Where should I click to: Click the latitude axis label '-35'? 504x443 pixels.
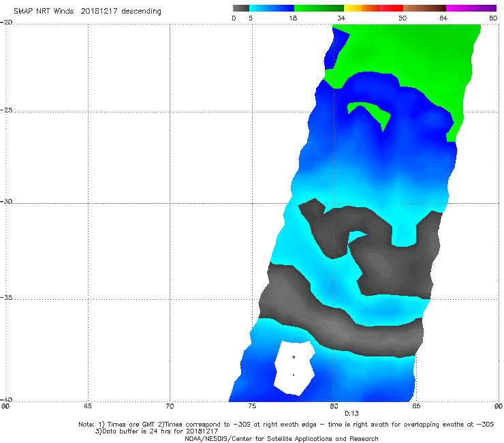click(x=6, y=297)
